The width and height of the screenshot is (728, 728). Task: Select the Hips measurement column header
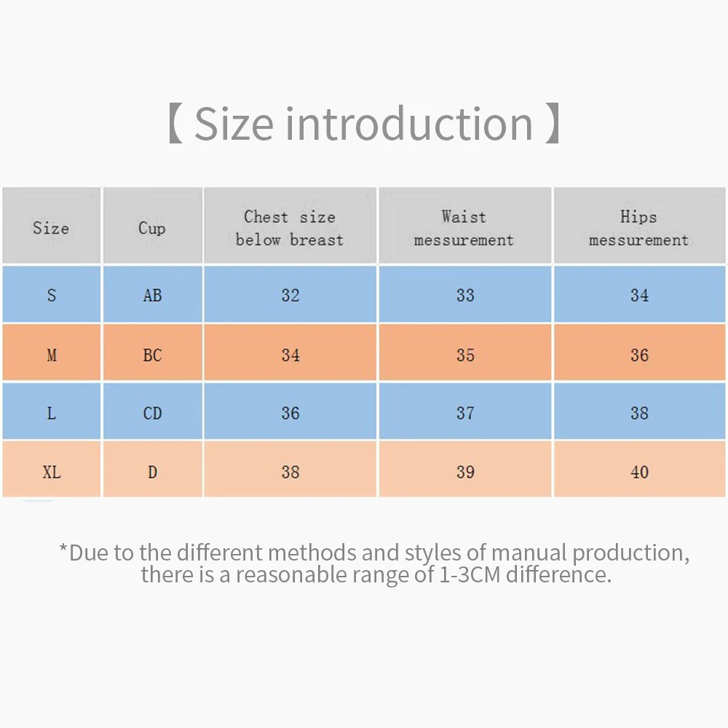639,228
